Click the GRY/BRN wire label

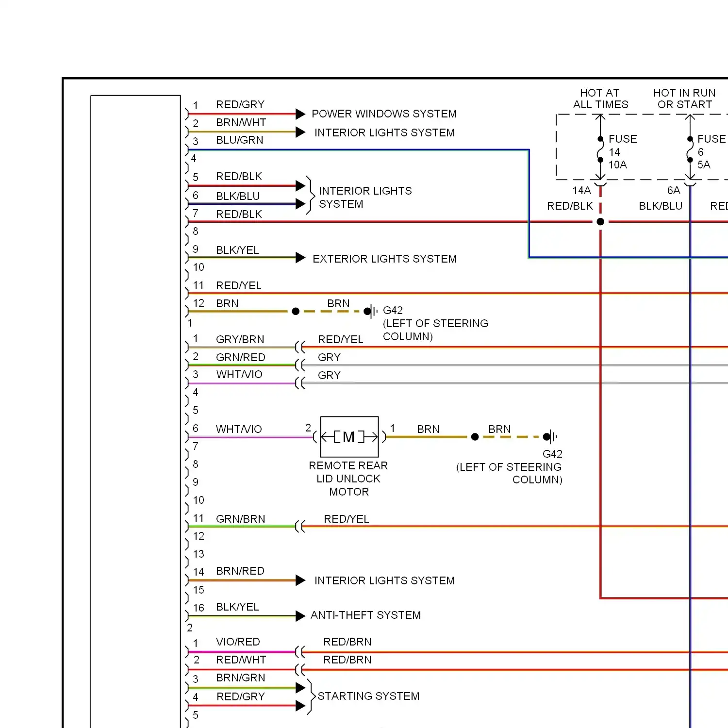pos(240,339)
